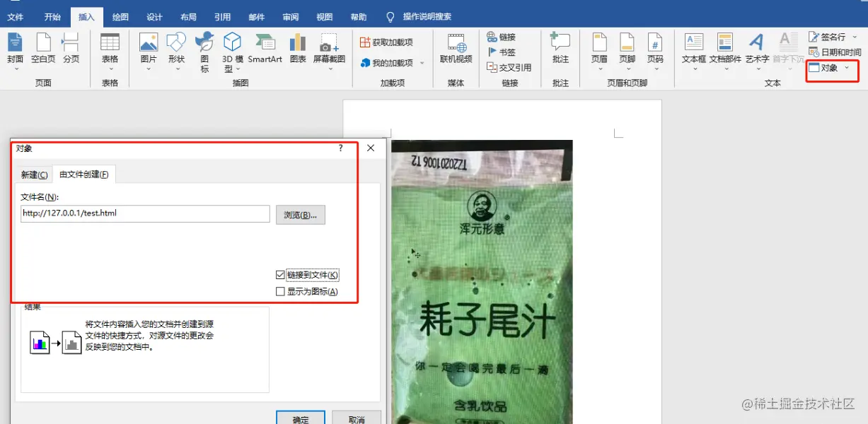Switch to the View (视图) tab
The height and width of the screenshot is (424, 868).
tap(324, 17)
